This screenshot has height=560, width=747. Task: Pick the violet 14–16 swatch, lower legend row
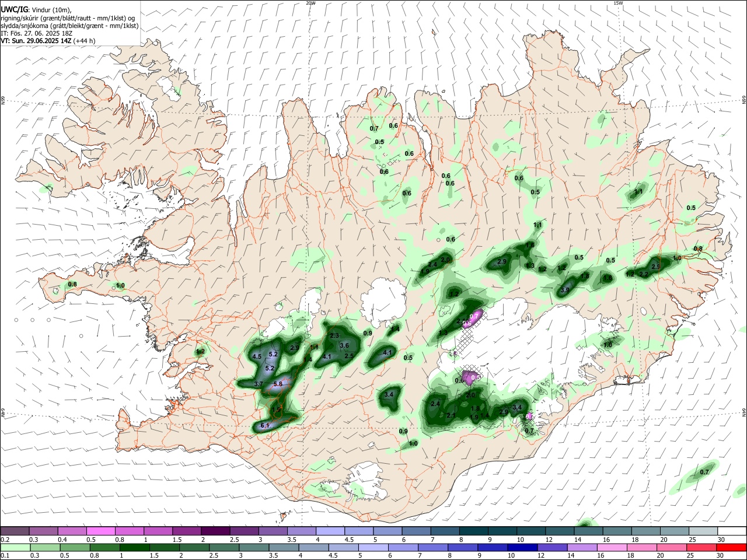583,547
